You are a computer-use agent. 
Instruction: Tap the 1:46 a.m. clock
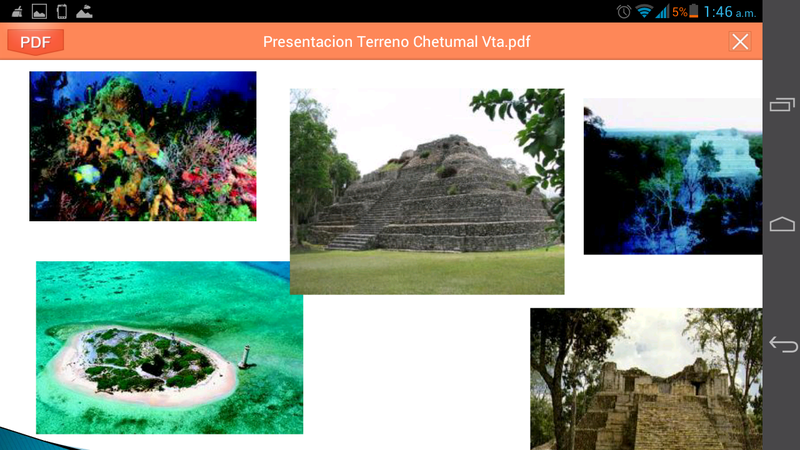(x=731, y=11)
